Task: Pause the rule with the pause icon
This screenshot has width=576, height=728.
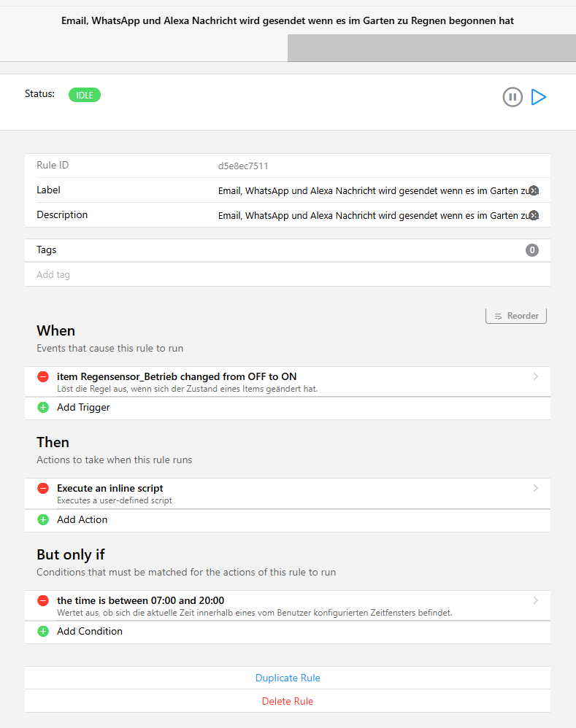Action: [x=512, y=97]
